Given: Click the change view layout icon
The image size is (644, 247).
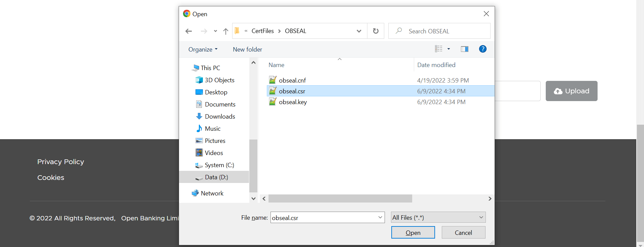Looking at the screenshot, I should (438, 49).
